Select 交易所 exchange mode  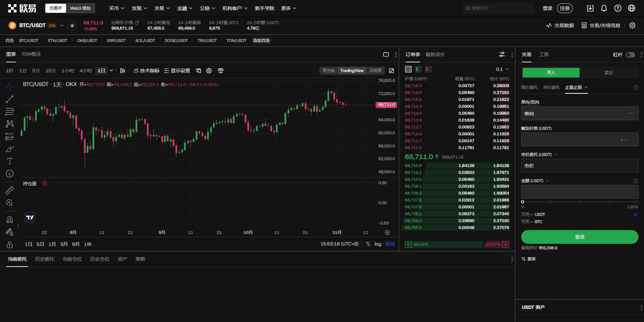[x=56, y=8]
